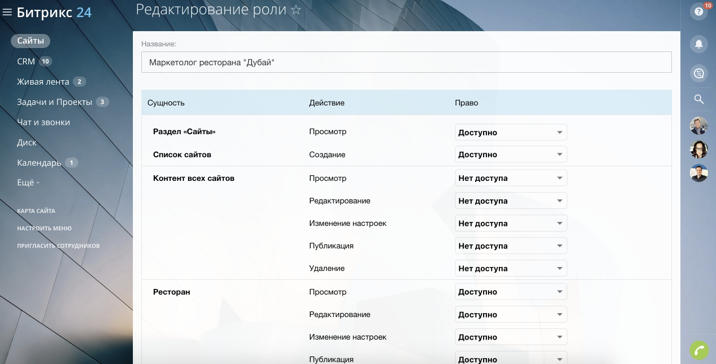Click the Битрикс 24 logo
The width and height of the screenshot is (716, 364).
point(54,12)
